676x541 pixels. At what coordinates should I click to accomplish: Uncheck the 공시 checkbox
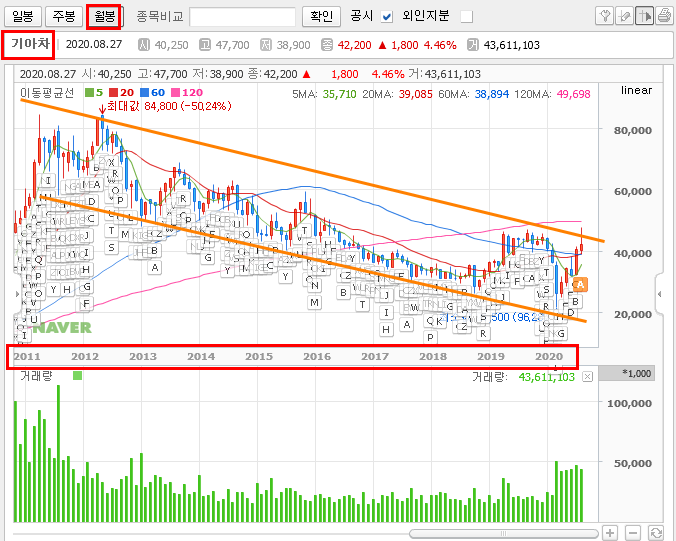387,17
